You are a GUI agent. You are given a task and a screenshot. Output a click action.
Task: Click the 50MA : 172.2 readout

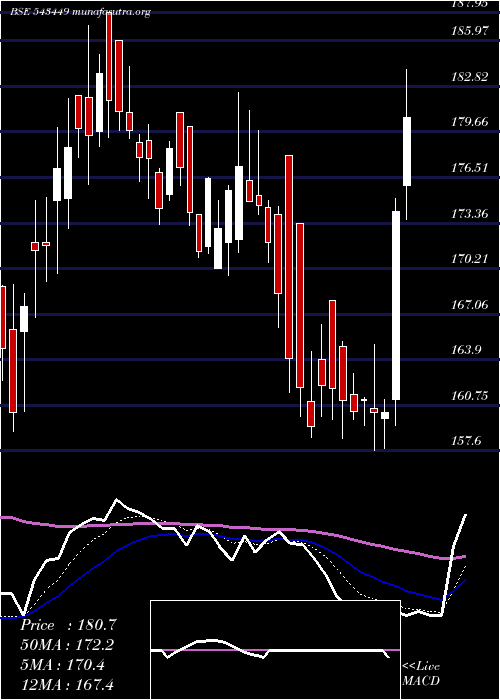pos(67,645)
